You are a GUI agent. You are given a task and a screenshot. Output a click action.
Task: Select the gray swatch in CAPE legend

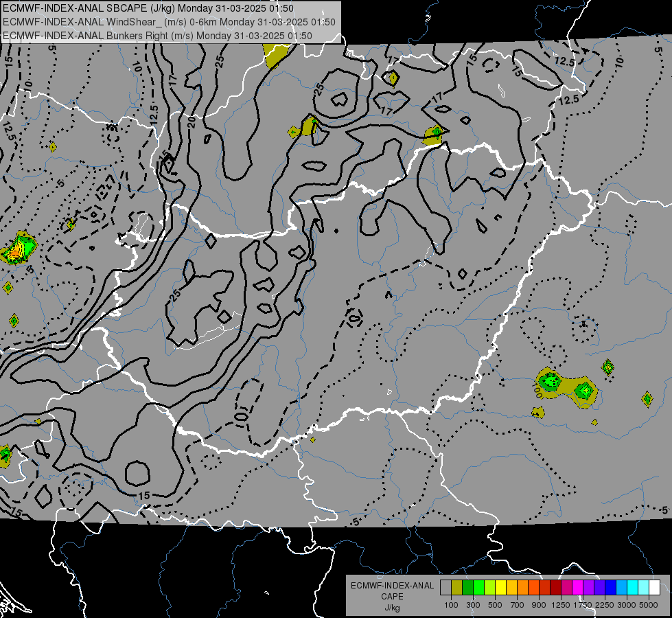click(x=445, y=587)
